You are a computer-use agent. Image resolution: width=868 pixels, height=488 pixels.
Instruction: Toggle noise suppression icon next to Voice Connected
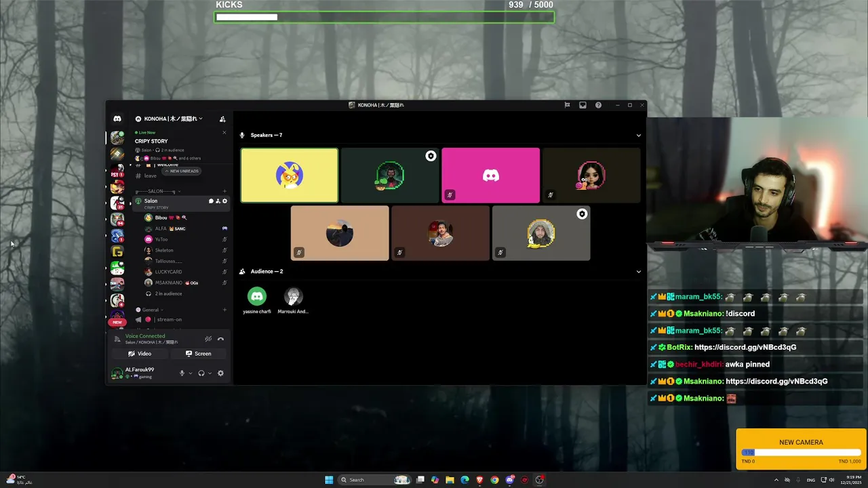pyautogui.click(x=208, y=339)
